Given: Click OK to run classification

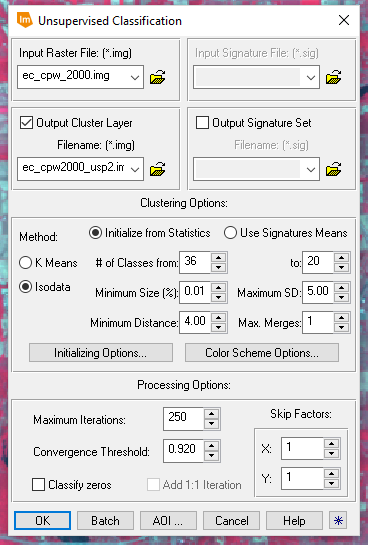Looking at the screenshot, I should [x=42, y=520].
